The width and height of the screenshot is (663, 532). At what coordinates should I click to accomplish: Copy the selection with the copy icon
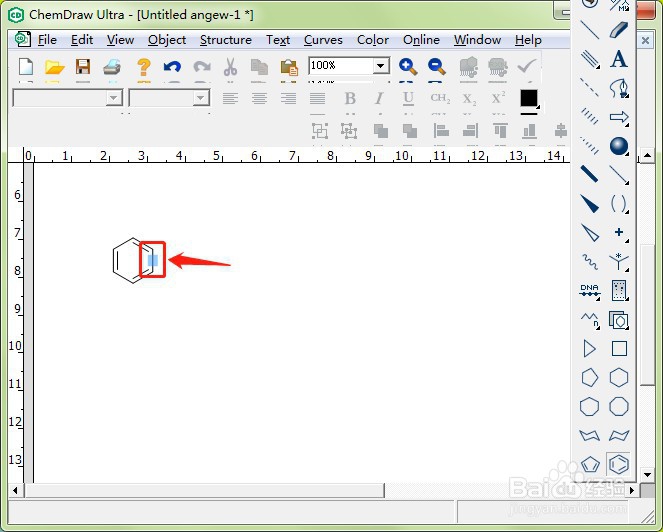click(259, 67)
